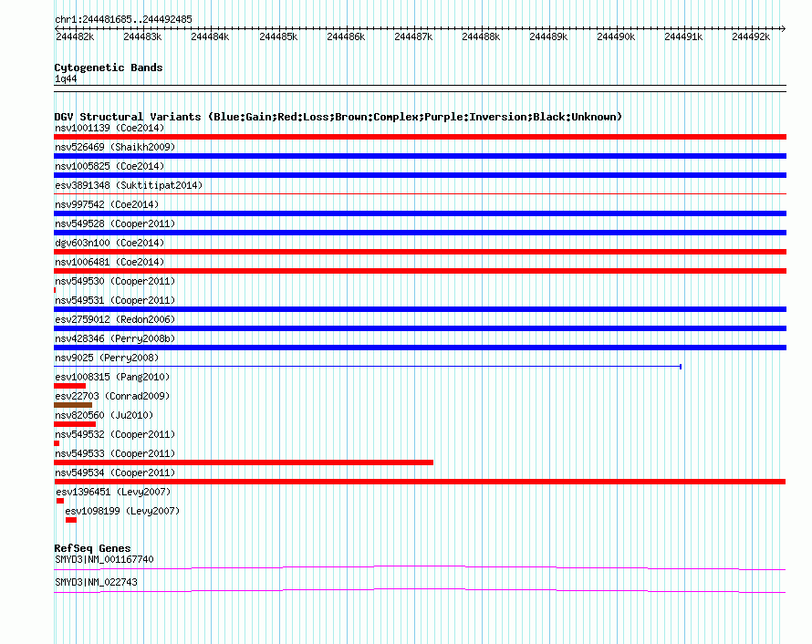
Task: Select the red nsv820560 loss bar
Action: [x=75, y=424]
